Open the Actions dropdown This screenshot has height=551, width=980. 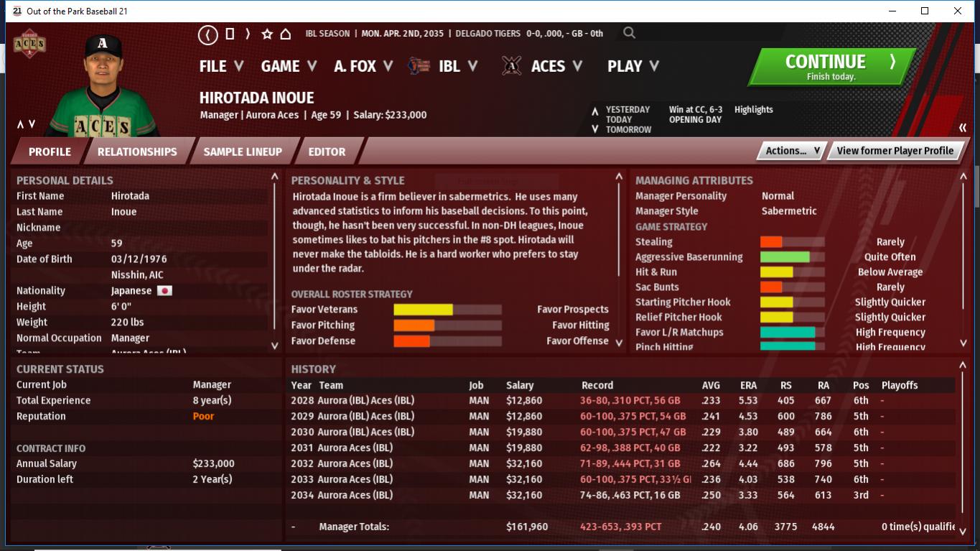coord(792,151)
